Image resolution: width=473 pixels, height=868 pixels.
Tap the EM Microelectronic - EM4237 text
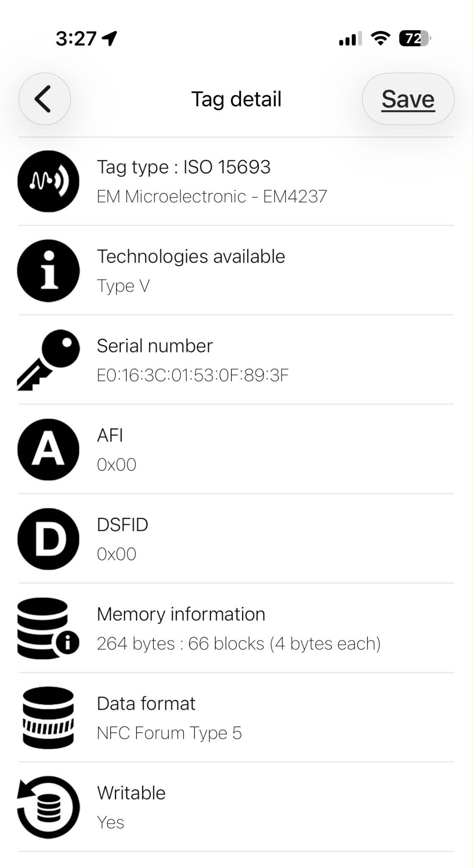pyautogui.click(x=212, y=196)
